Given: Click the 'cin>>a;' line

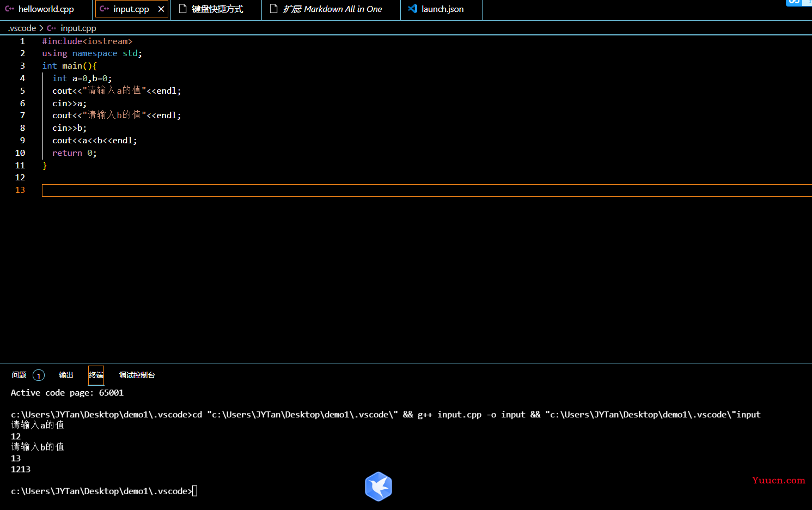Looking at the screenshot, I should [69, 104].
